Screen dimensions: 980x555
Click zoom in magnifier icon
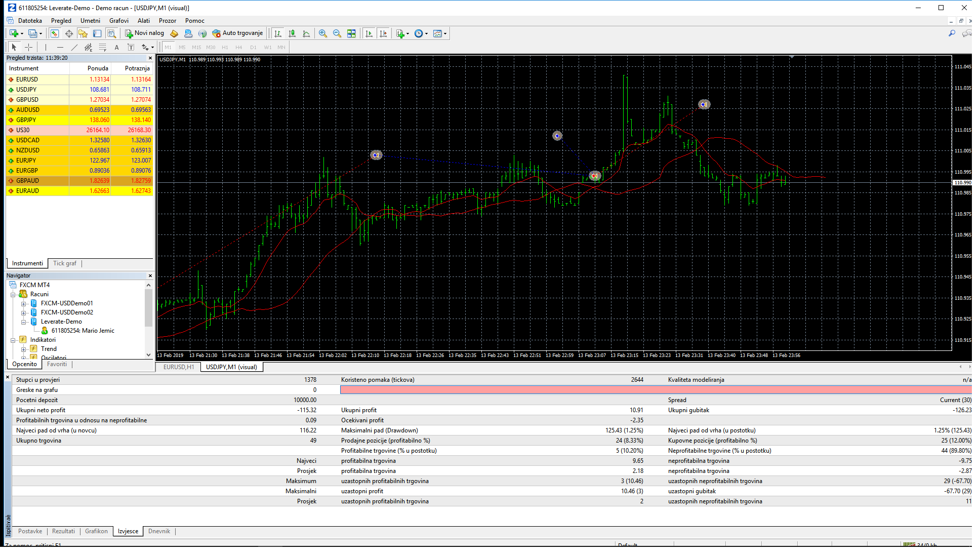(323, 33)
